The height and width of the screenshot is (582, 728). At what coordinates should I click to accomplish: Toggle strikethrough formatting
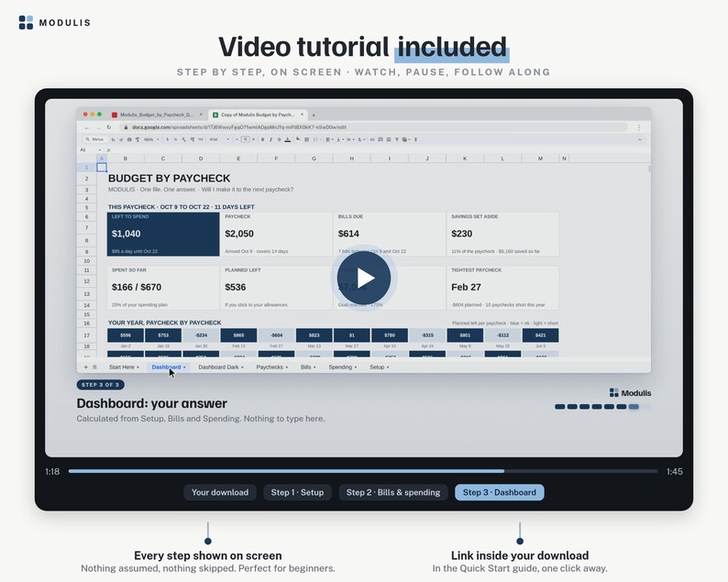coord(279,139)
